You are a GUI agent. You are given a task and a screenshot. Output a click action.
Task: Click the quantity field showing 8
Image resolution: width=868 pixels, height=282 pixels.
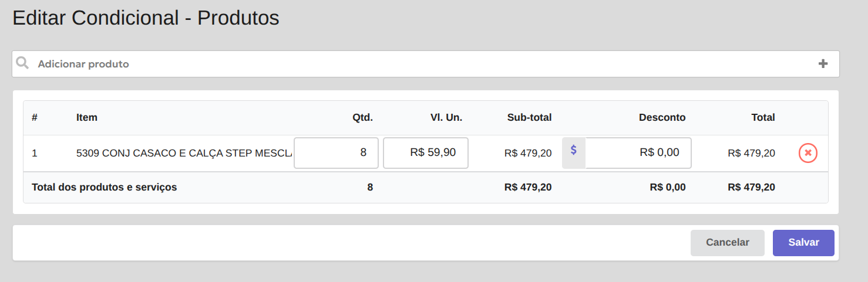coord(336,153)
